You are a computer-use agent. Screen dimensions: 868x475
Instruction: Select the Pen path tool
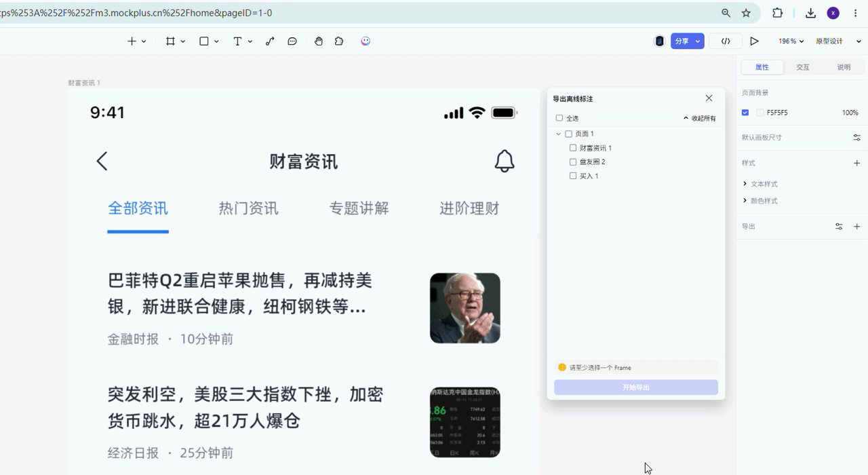(x=270, y=41)
